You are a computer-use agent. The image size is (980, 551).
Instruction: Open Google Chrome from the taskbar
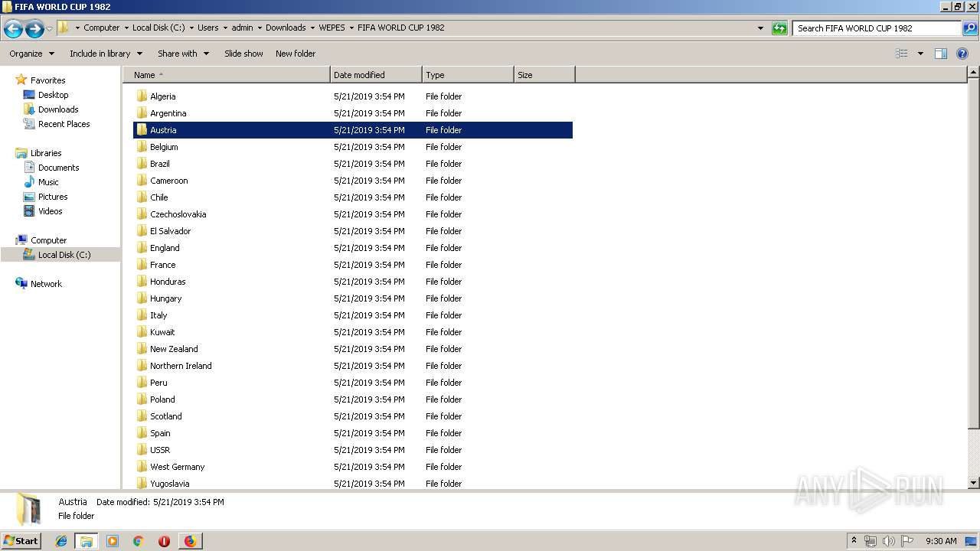point(139,541)
